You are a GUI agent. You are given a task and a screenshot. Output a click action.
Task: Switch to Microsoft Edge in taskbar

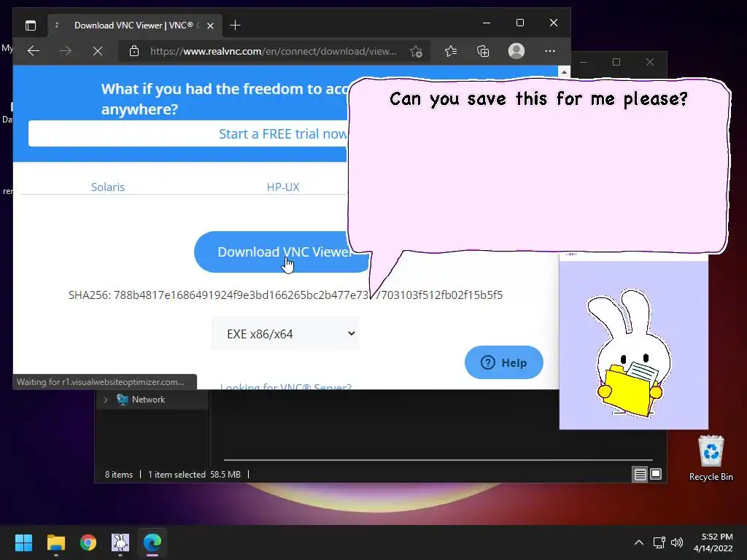152,542
